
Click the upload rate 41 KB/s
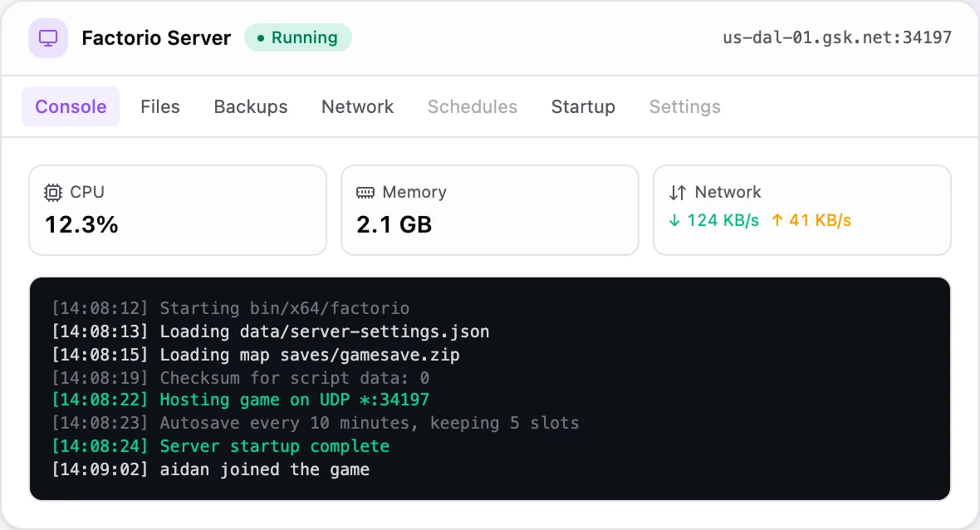coord(820,220)
